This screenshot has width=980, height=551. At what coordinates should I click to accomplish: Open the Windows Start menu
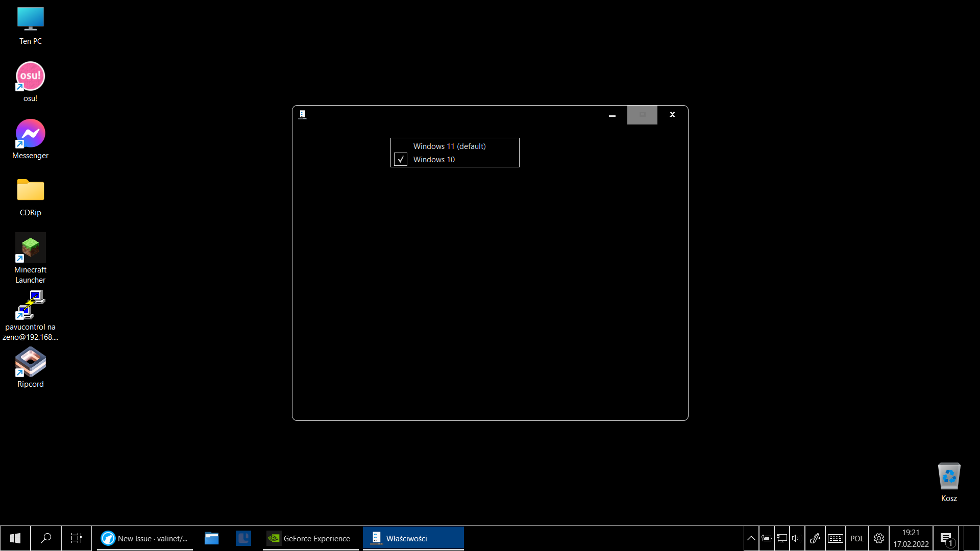(x=15, y=538)
